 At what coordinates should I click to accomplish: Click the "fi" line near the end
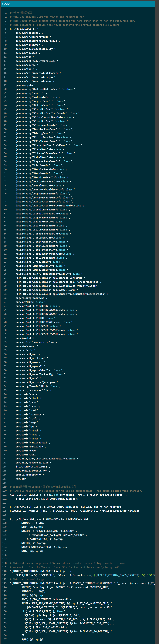pyautogui.click(x=23, y=635)
